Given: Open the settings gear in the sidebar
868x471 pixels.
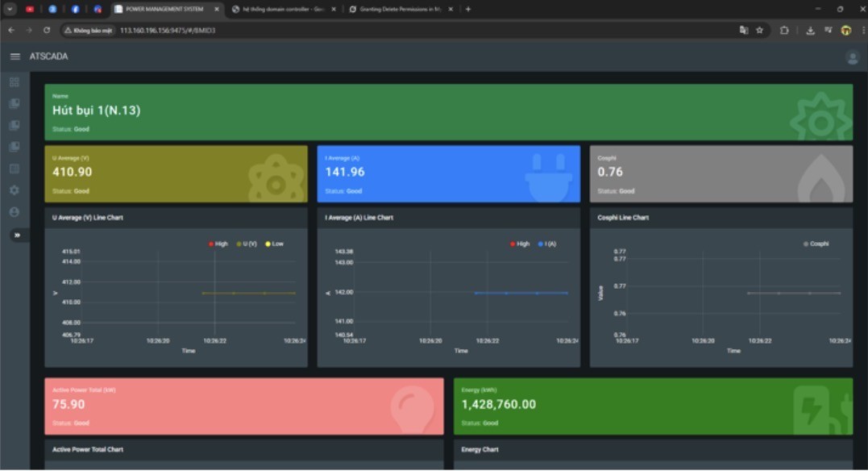Looking at the screenshot, I should pyautogui.click(x=14, y=190).
